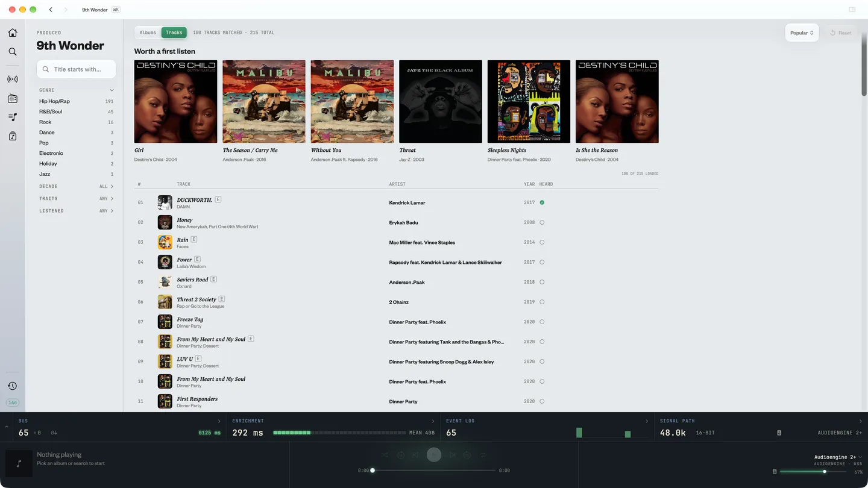Open the Radio icon in sidebar
Screen dimensions: 868x488
[x=13, y=98]
